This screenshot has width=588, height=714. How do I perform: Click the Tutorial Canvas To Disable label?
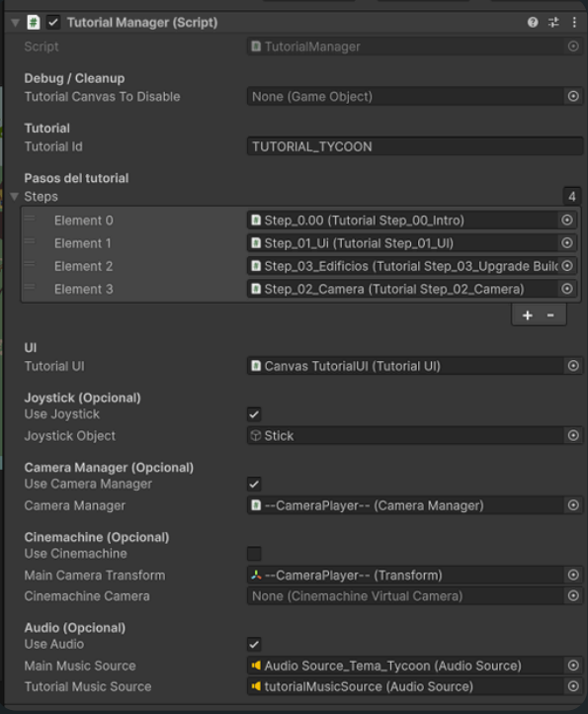pyautogui.click(x=102, y=97)
